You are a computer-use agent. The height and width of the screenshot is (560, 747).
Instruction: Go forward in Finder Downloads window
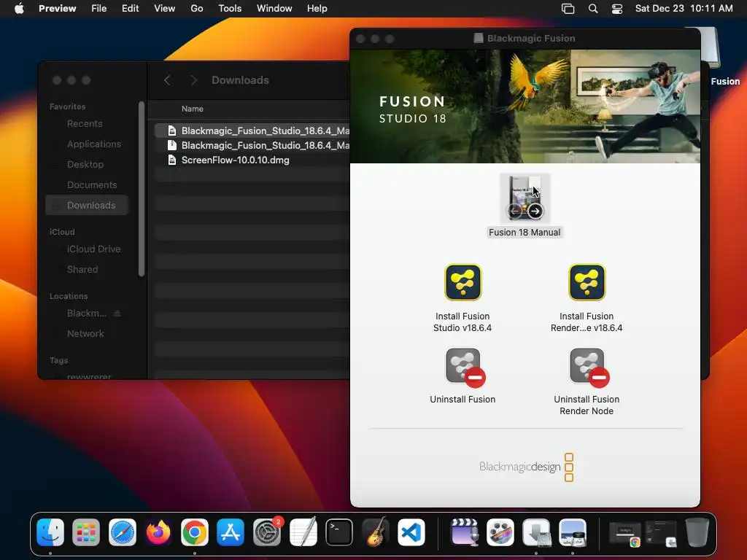point(193,80)
